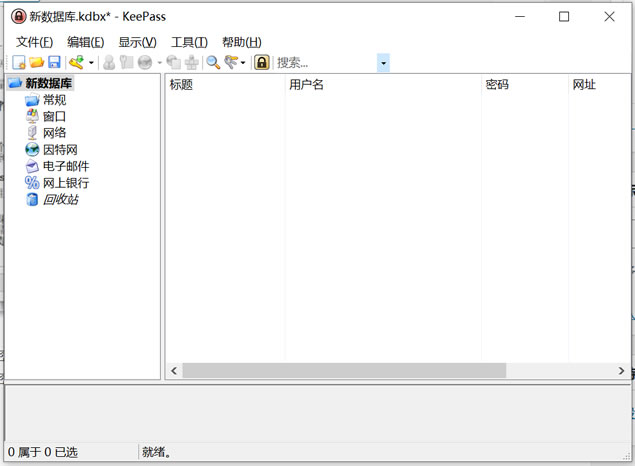
Task: Click the Copy URL to clipboard icon
Action: pos(174,62)
